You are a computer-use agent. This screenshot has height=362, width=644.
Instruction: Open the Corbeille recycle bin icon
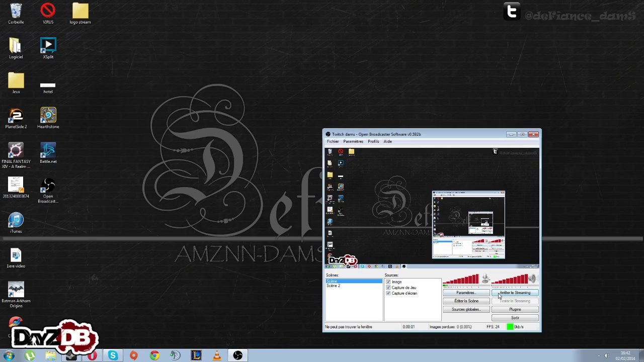tap(16, 14)
